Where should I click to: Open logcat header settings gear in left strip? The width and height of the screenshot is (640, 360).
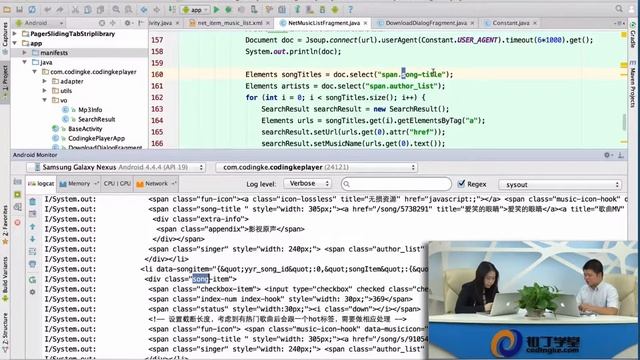[x=33, y=292]
